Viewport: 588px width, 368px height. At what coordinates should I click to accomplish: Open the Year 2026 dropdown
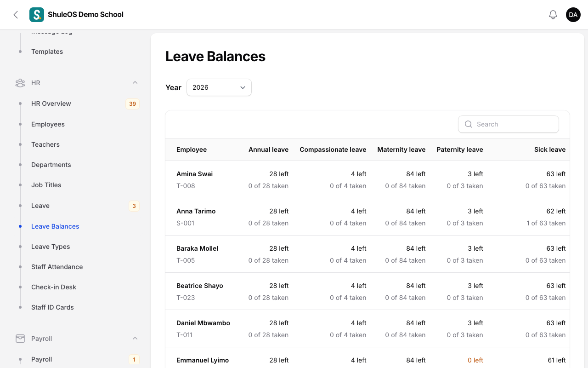219,87
